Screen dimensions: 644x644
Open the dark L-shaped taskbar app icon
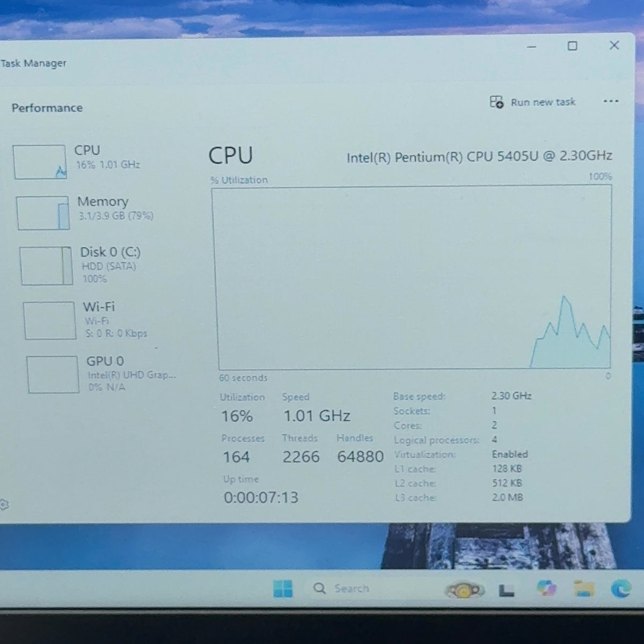(507, 591)
